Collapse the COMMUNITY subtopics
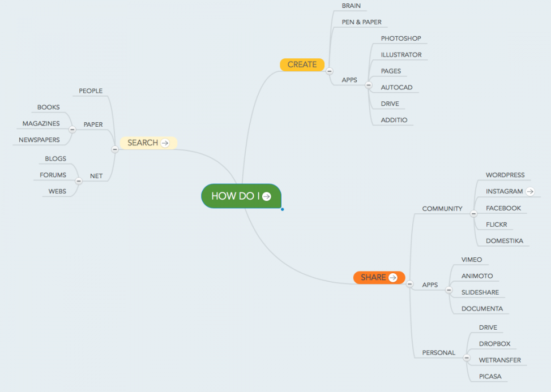 pos(474,214)
